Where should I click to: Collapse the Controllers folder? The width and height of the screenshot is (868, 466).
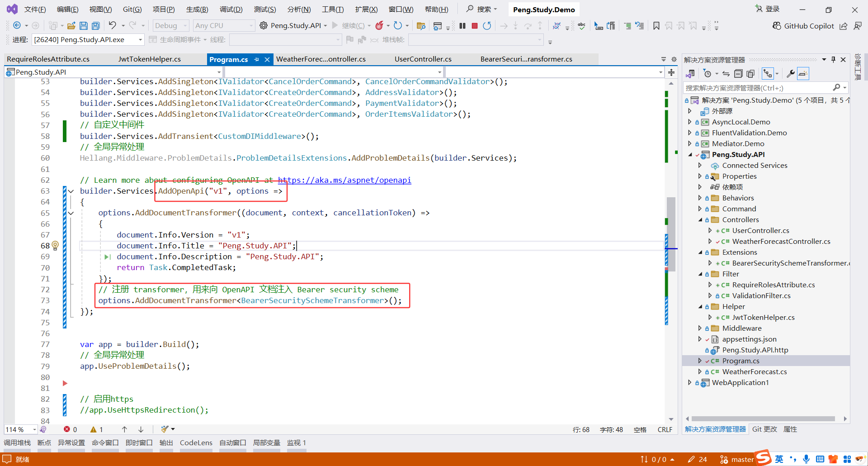(700, 219)
